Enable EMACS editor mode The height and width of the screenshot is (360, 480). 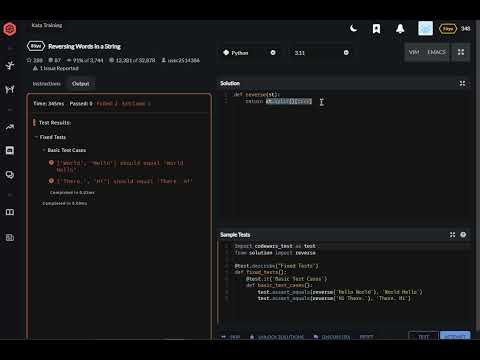point(436,52)
